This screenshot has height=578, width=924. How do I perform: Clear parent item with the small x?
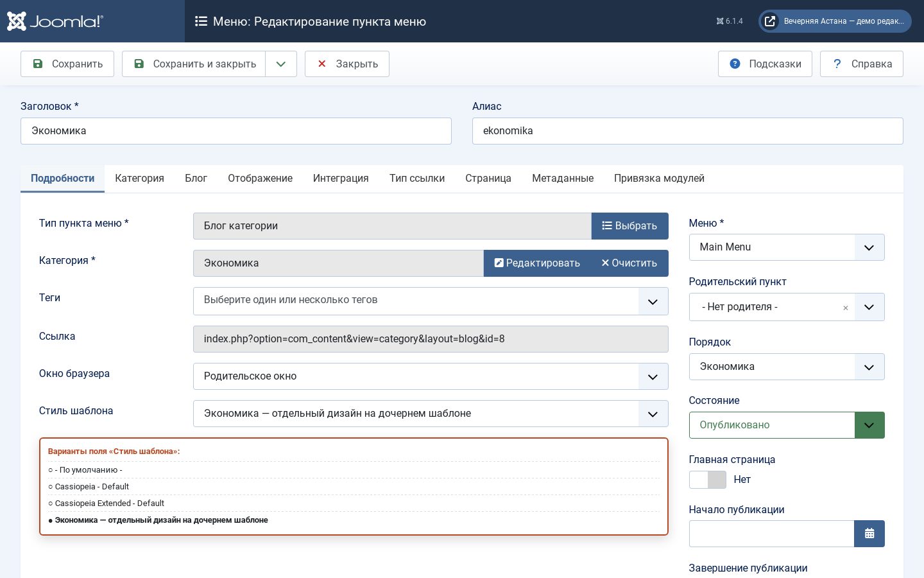pyautogui.click(x=846, y=308)
